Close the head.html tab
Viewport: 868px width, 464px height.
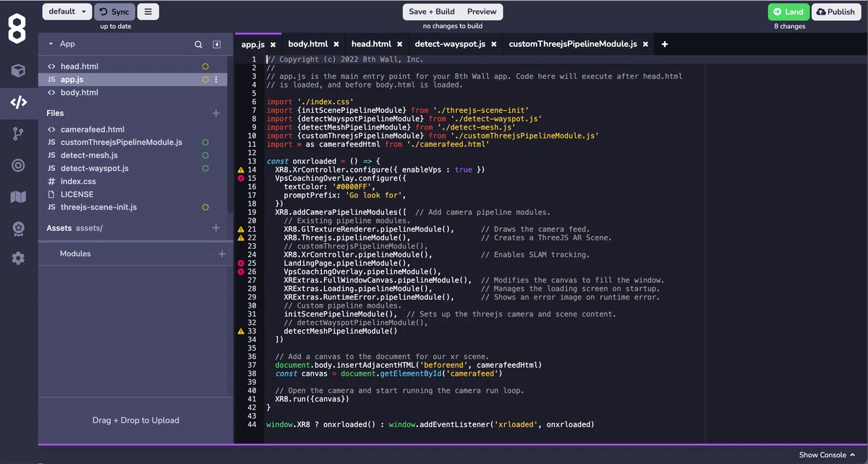point(399,44)
